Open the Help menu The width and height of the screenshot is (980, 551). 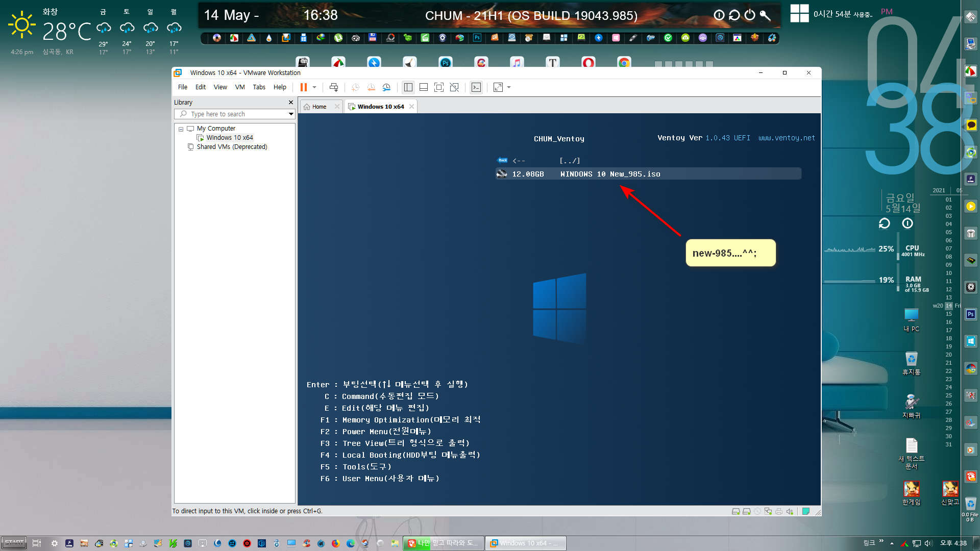pos(280,87)
